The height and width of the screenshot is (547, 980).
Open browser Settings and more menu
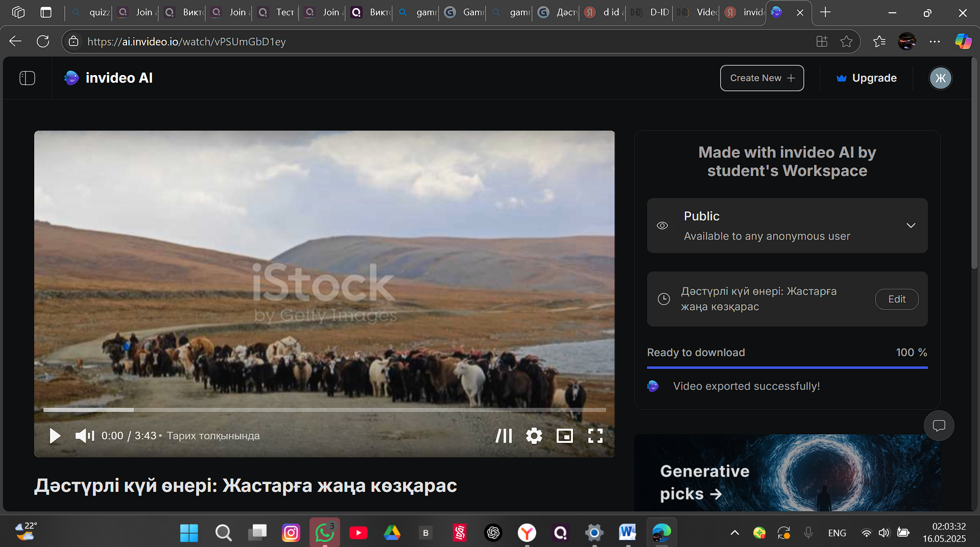pos(935,41)
